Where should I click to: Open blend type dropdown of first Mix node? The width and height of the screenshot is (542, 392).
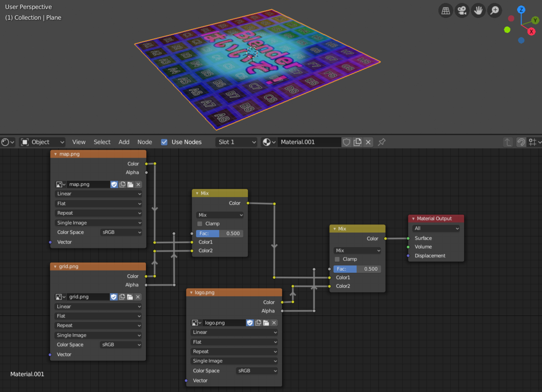tap(220, 215)
